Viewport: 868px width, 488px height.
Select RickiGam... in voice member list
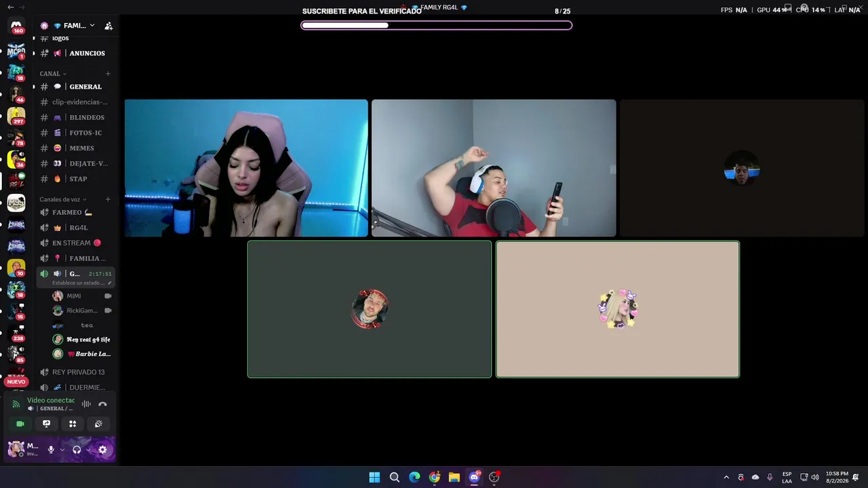pyautogui.click(x=82, y=310)
